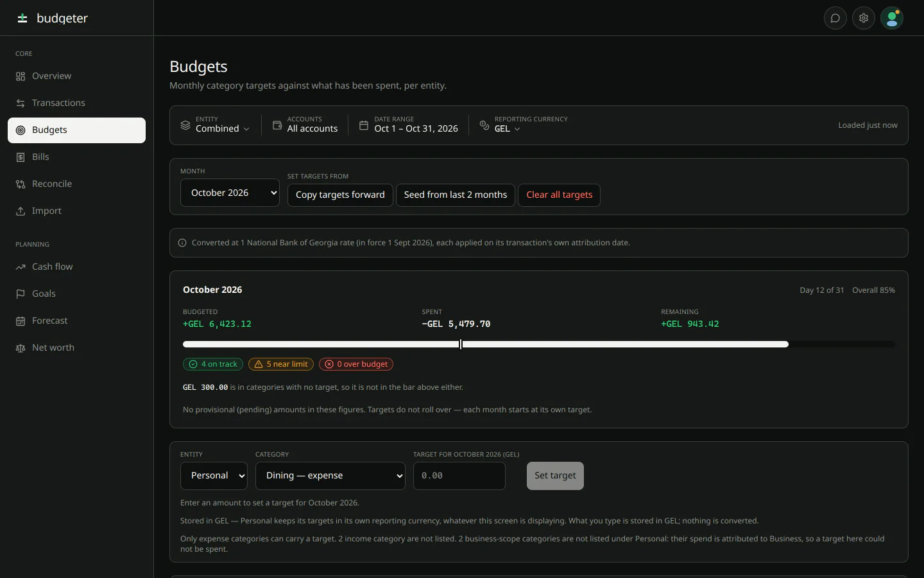
Task: Open the Net worth page label
Action: [x=53, y=347]
